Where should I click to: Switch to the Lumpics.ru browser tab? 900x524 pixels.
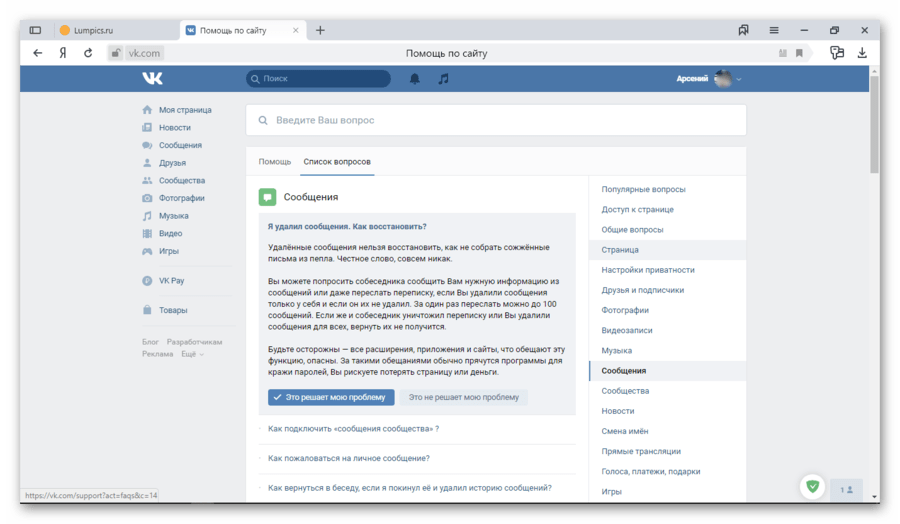[118, 30]
